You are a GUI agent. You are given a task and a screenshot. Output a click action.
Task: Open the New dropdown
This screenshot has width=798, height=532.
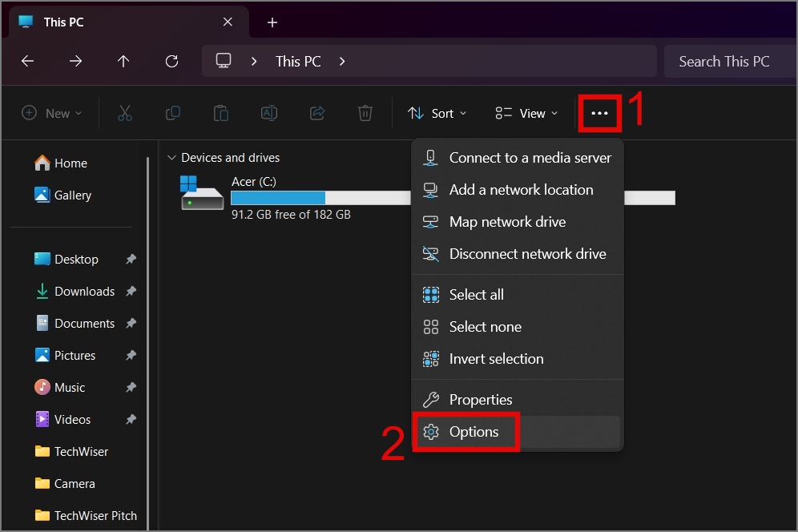point(52,113)
